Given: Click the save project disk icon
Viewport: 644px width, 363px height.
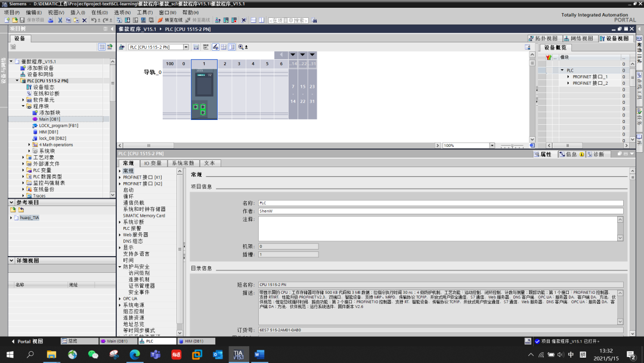Looking at the screenshot, I should pyautogui.click(x=22, y=20).
